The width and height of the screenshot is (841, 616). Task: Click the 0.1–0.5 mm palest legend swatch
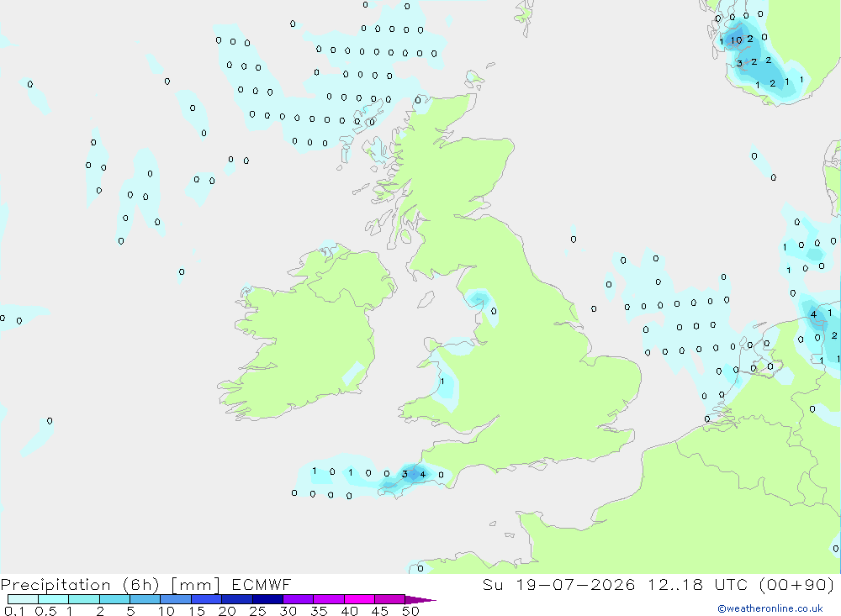[x=23, y=599]
